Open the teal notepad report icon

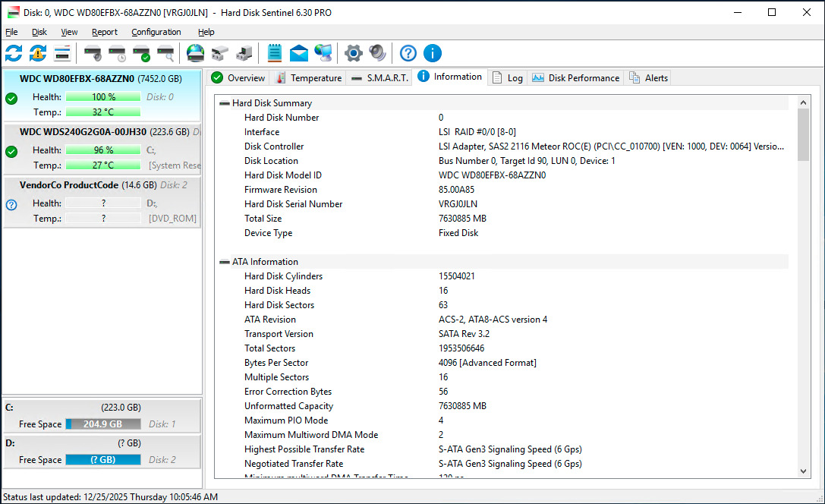pos(274,53)
